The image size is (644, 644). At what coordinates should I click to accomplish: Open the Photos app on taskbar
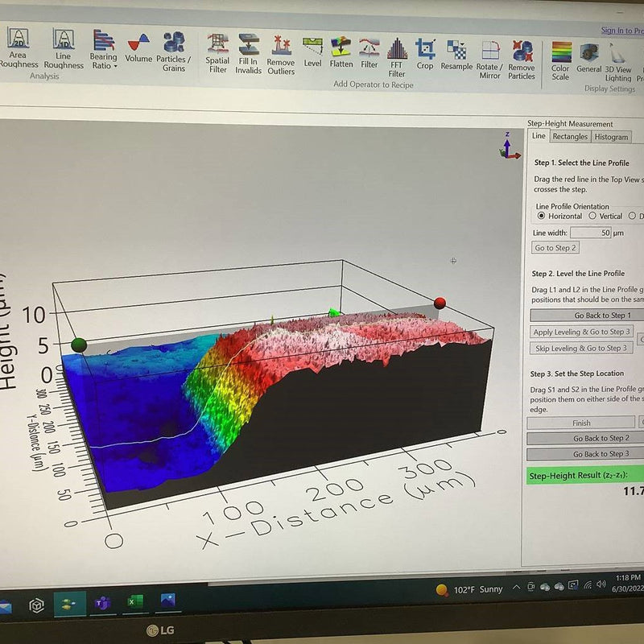click(x=167, y=601)
